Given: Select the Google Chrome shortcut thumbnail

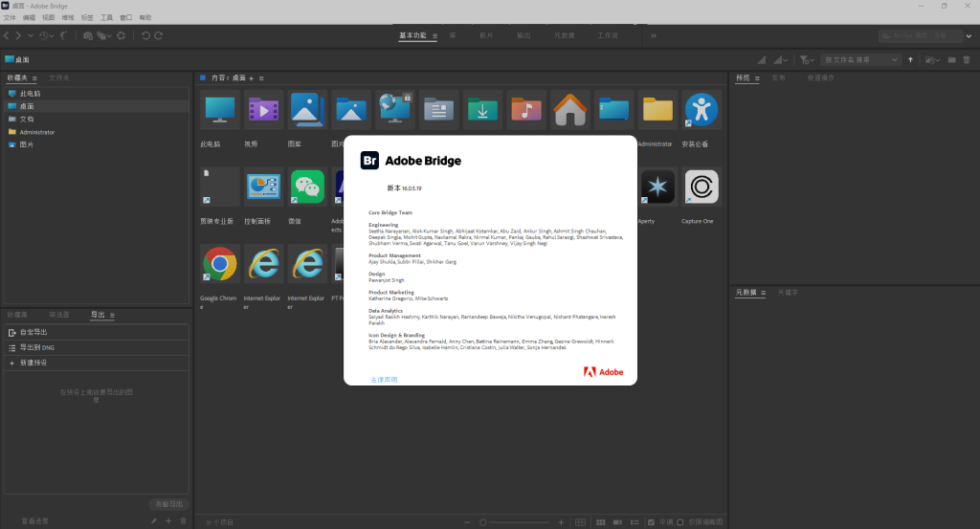Looking at the screenshot, I should coord(219,264).
